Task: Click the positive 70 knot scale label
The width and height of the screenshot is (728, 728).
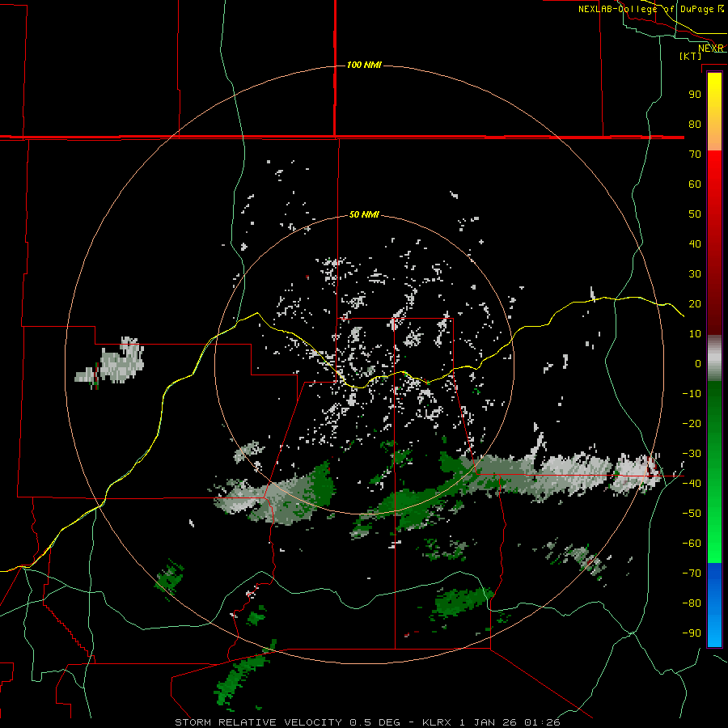Action: point(695,154)
